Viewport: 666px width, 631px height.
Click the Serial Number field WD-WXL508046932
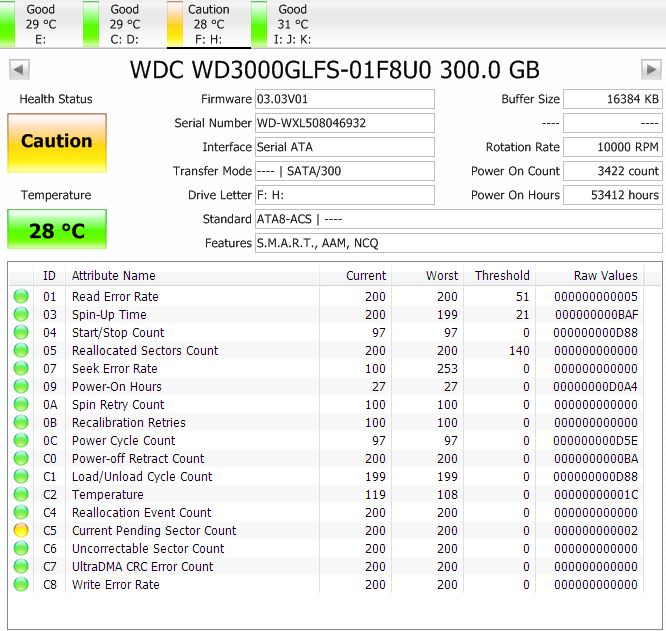tap(344, 123)
